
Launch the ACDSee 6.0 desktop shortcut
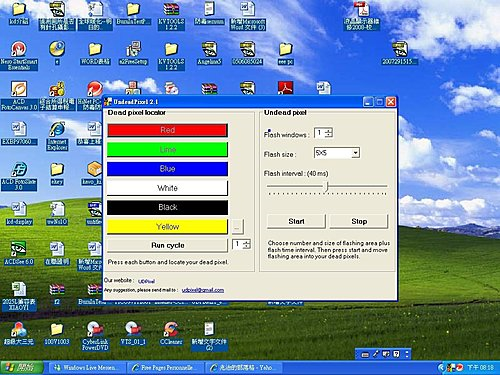tap(19, 253)
